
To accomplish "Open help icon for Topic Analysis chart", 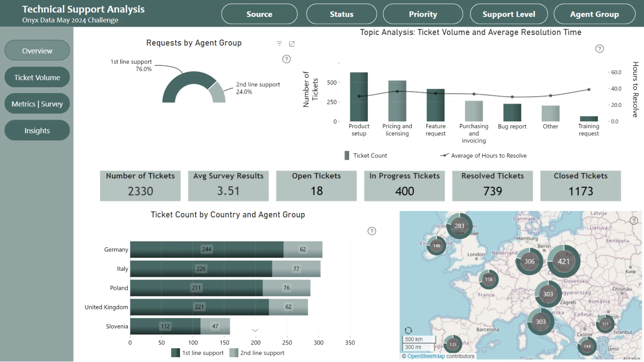I will pos(599,49).
